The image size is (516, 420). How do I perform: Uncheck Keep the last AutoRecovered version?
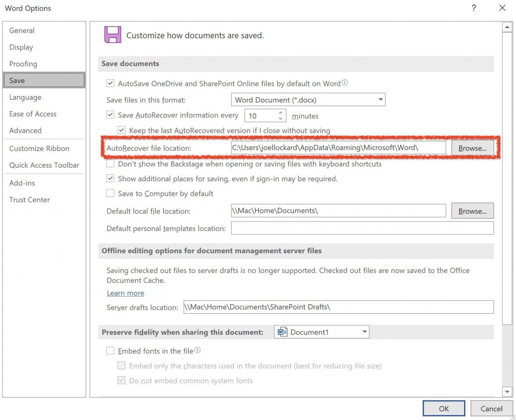pyautogui.click(x=121, y=129)
